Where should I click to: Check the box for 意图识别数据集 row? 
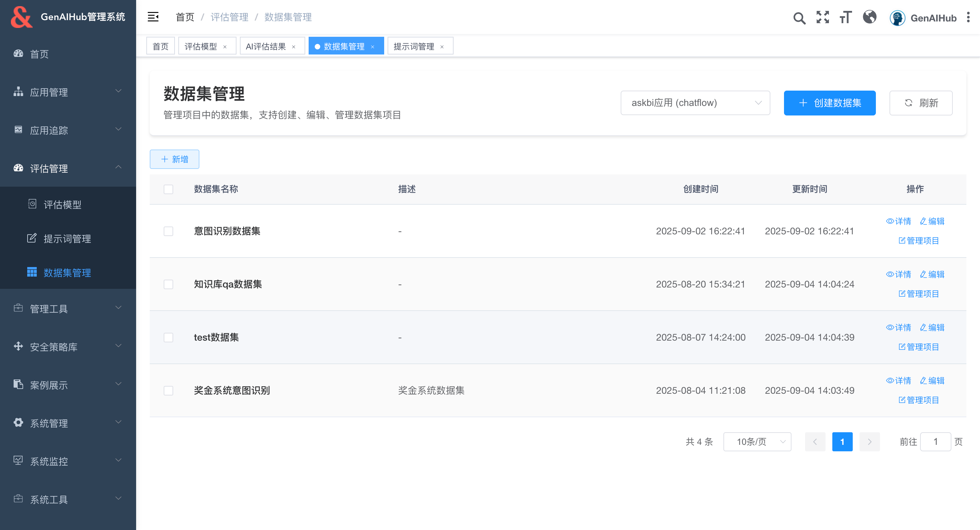pyautogui.click(x=168, y=231)
